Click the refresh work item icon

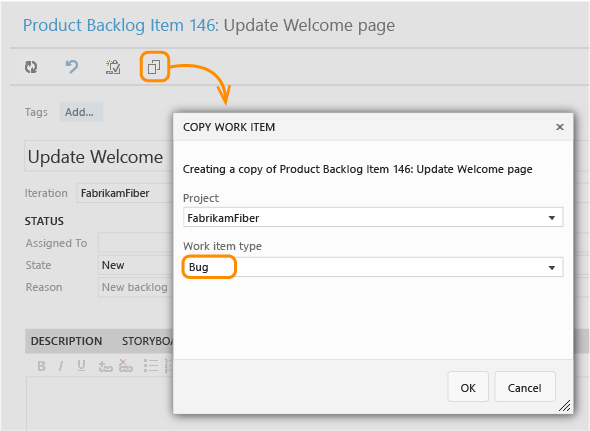coord(31,67)
